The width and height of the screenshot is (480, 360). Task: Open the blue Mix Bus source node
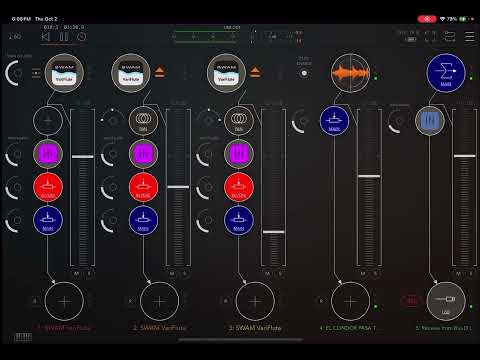[446, 73]
